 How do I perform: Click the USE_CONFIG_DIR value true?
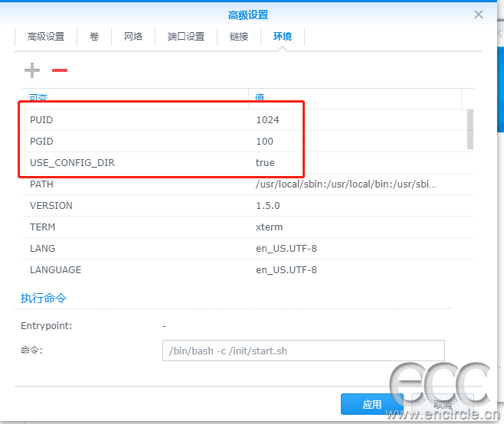pos(265,163)
